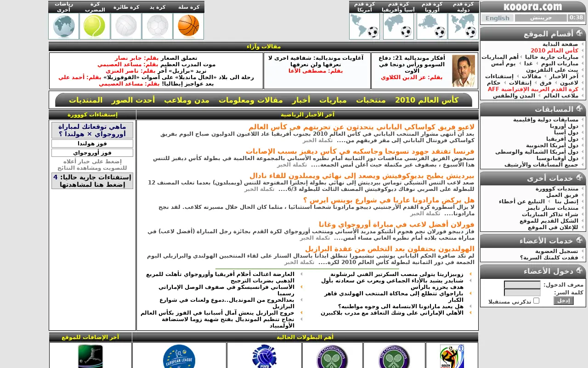The width and height of the screenshot is (588, 368).
Task: Open the other sports globe icon
Action: (x=64, y=26)
